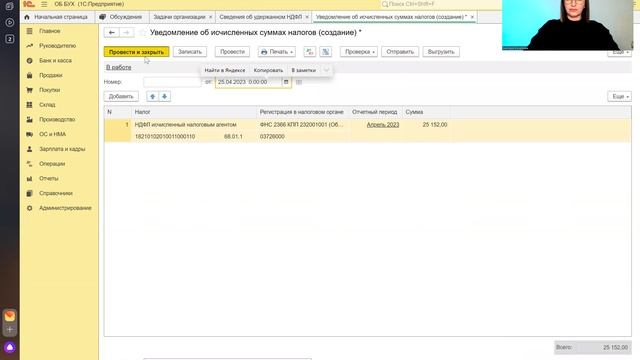
Task: Choose Копировать in selection popup
Action: (x=268, y=70)
